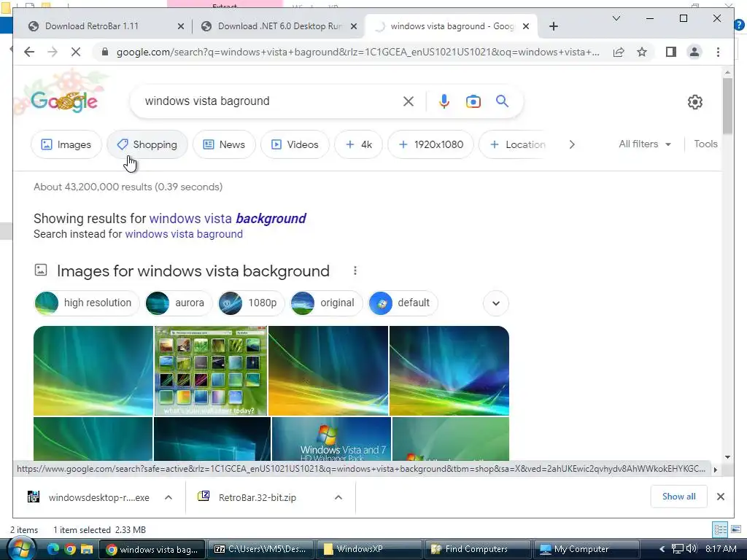The height and width of the screenshot is (560, 747).
Task: Select the Images filter chip
Action: click(66, 144)
